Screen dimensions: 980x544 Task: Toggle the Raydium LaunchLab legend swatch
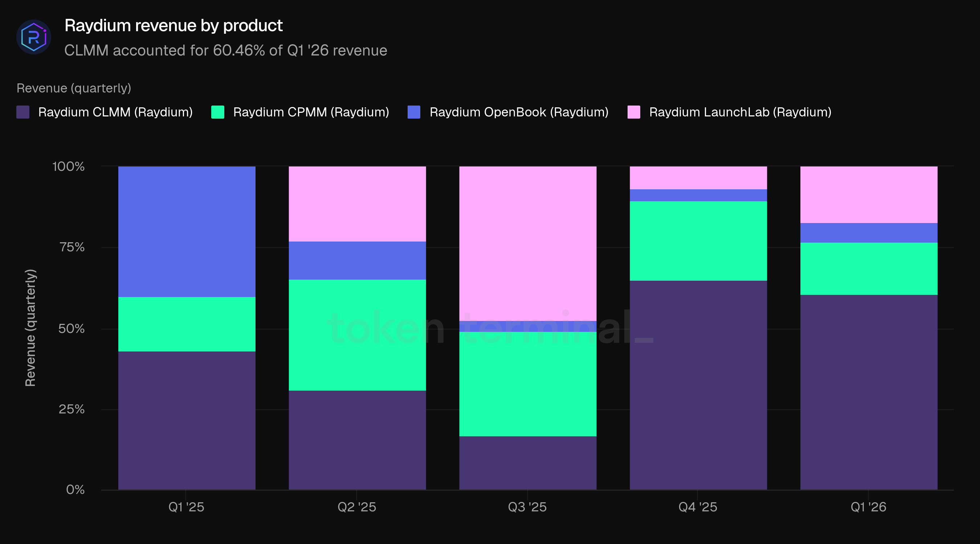pos(633,112)
